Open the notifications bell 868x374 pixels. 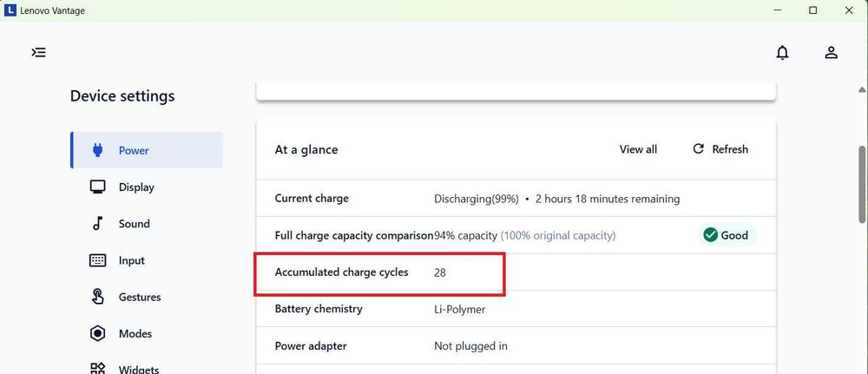(782, 53)
